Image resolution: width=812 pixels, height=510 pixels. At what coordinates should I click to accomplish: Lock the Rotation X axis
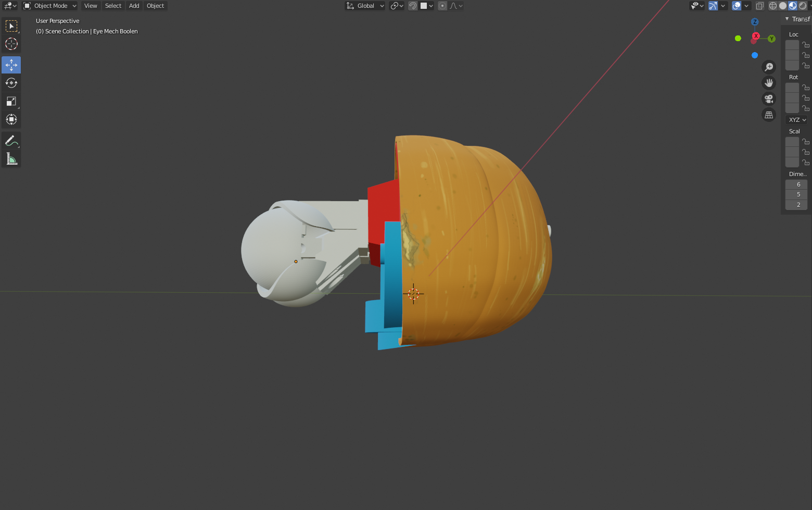[806, 88]
